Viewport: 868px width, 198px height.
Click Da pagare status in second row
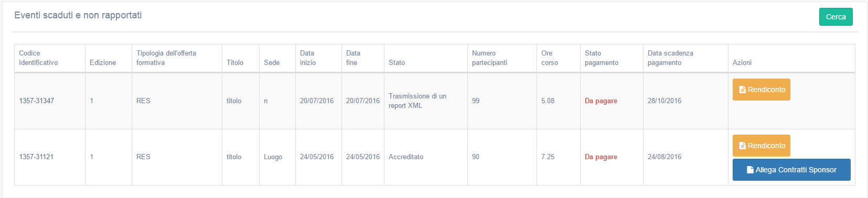(x=601, y=157)
